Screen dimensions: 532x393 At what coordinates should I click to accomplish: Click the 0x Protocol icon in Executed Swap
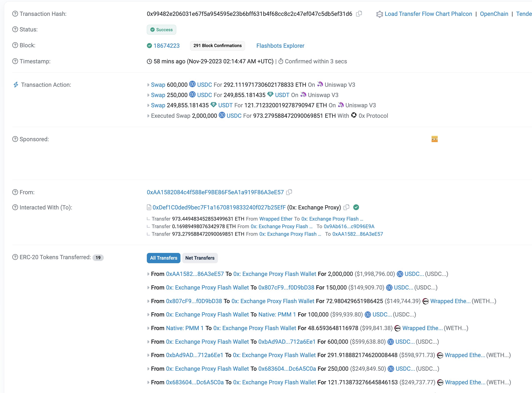coord(354,115)
